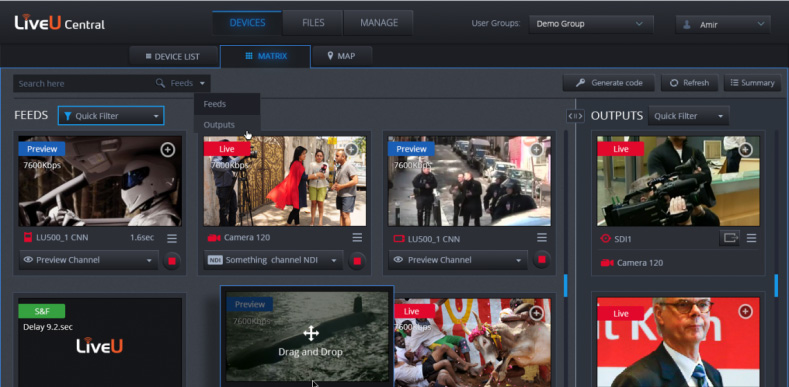Click the search magnifier icon
This screenshot has width=789, height=387.
tap(161, 83)
